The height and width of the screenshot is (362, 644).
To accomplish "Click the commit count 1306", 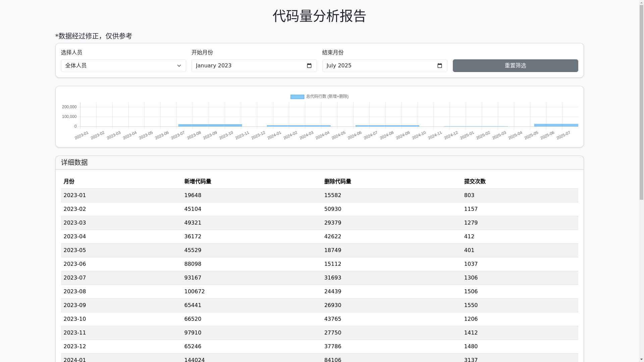I will coord(471,278).
